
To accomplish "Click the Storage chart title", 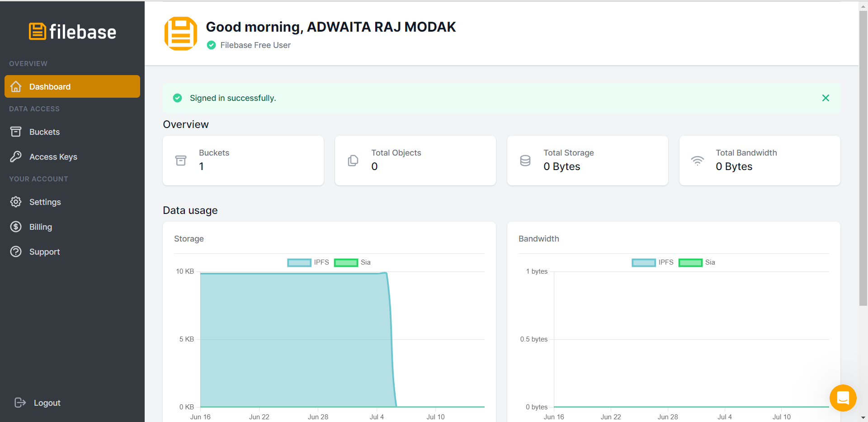I will [189, 239].
